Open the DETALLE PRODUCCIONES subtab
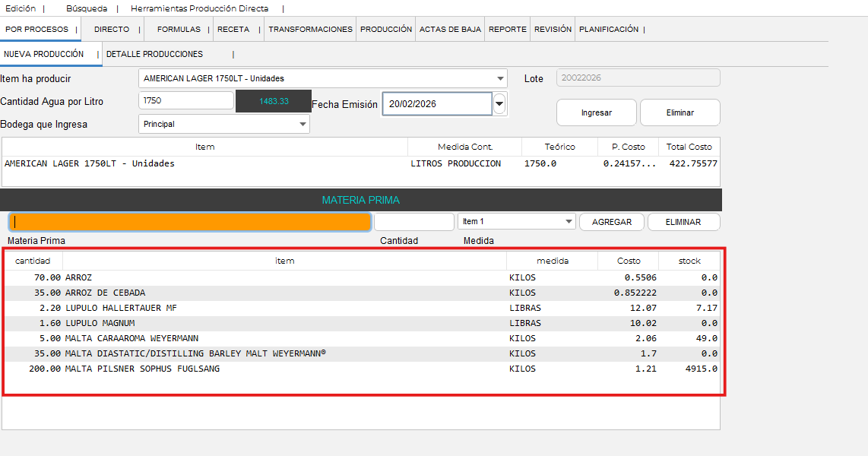The width and height of the screenshot is (868, 456). coord(154,54)
